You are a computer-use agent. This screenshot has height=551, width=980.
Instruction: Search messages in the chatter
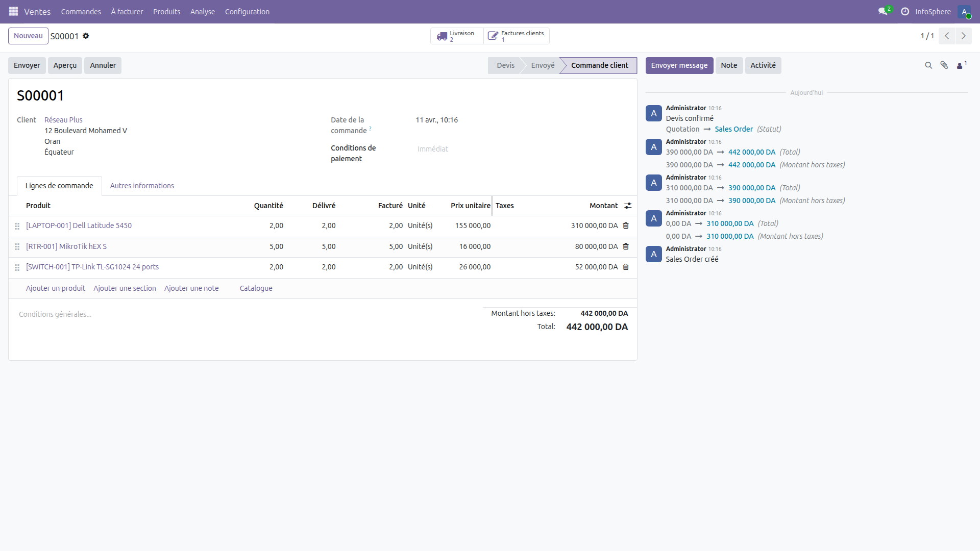tap(928, 65)
